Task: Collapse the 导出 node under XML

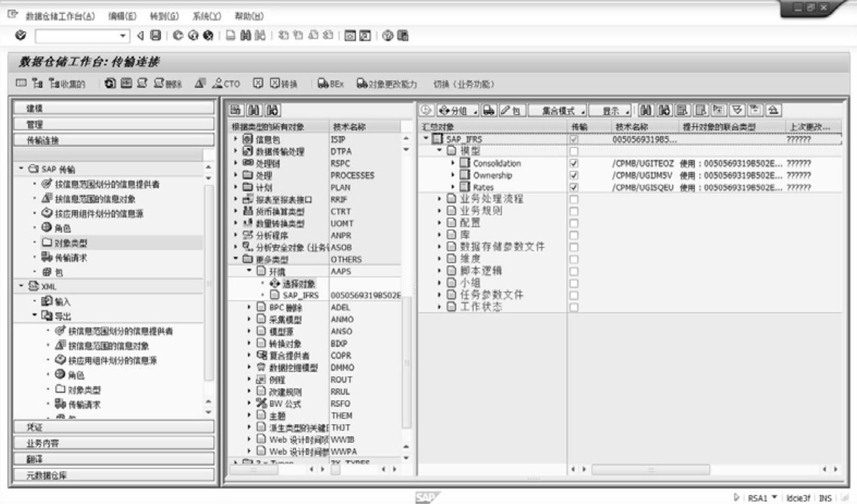Action: (x=34, y=315)
